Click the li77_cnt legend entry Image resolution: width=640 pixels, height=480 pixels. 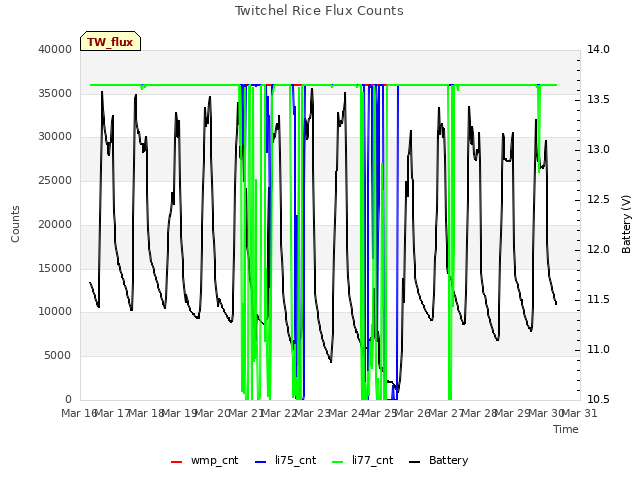[x=362, y=460]
